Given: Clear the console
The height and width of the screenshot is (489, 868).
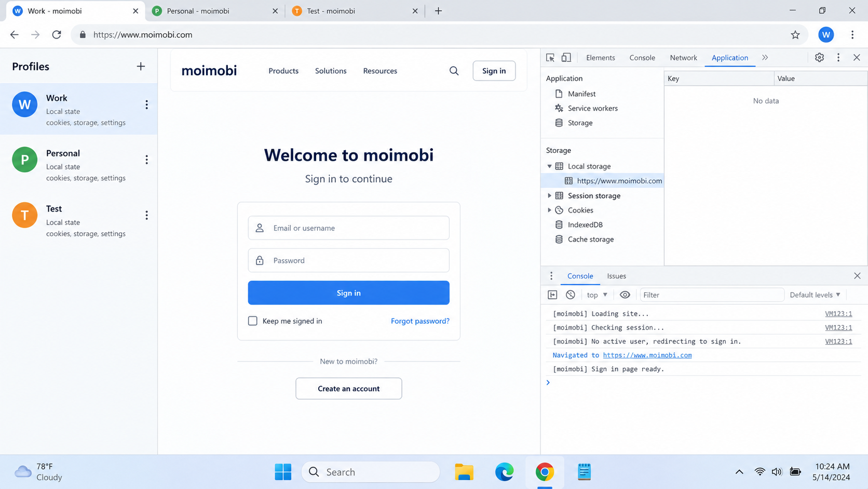Looking at the screenshot, I should (x=571, y=295).
